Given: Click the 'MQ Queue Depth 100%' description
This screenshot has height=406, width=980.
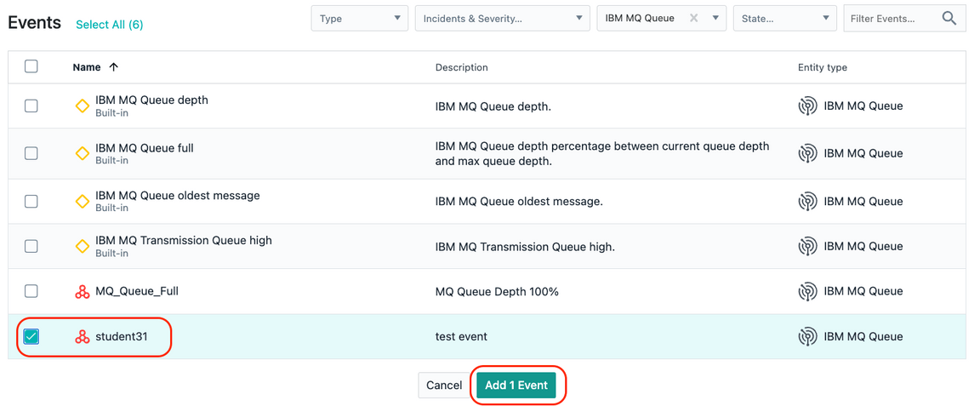Looking at the screenshot, I should point(497,291).
